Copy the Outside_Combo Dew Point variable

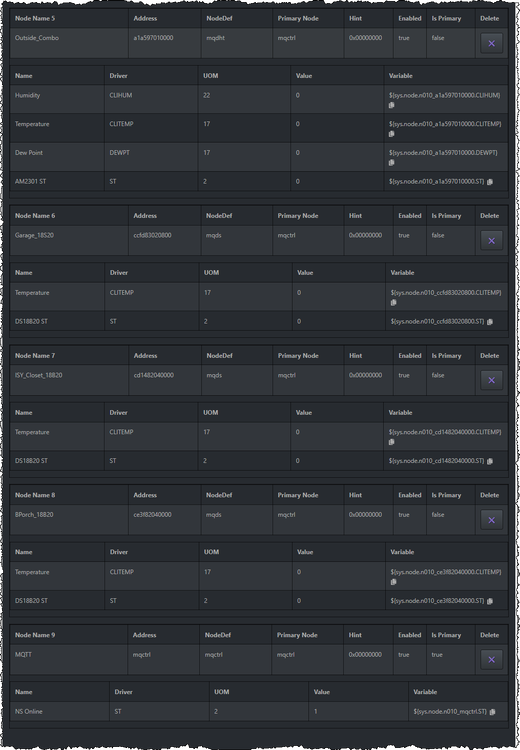[391, 163]
